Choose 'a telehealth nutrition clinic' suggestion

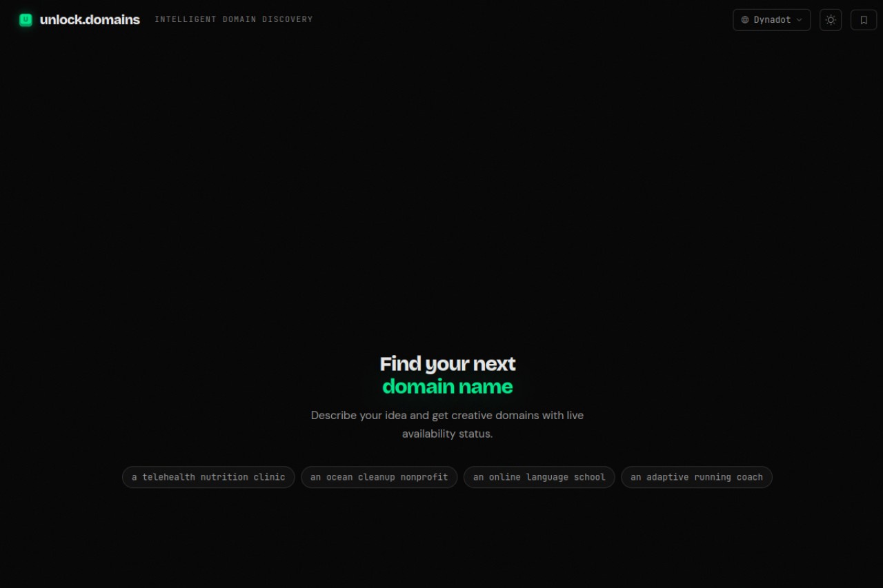[x=208, y=477]
